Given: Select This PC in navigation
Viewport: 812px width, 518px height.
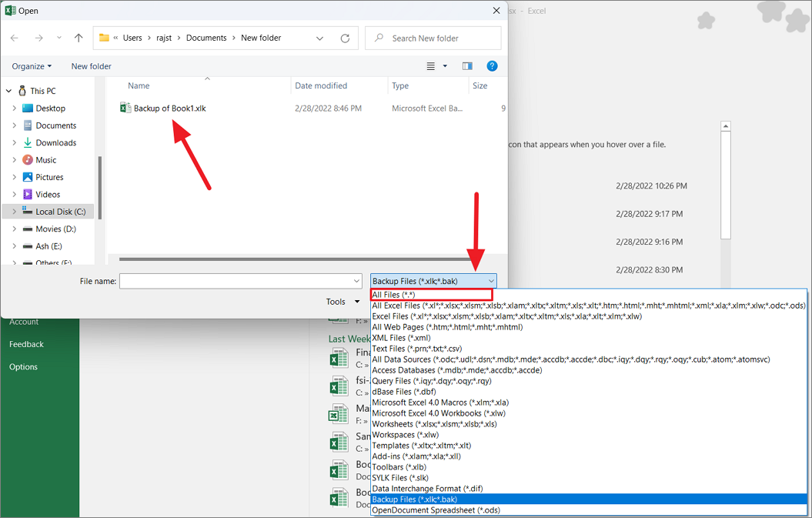Looking at the screenshot, I should pos(43,91).
